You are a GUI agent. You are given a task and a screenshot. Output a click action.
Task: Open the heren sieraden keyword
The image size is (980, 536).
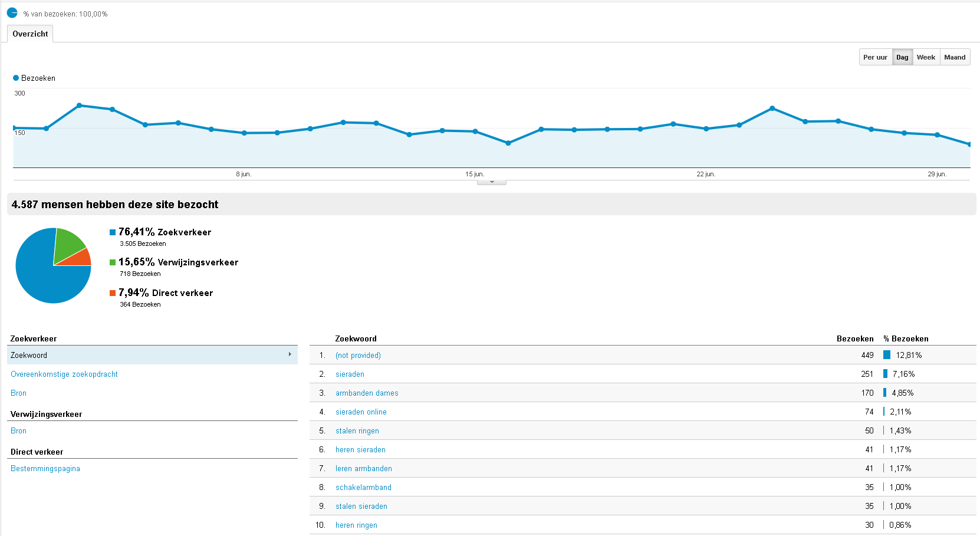[360, 449]
